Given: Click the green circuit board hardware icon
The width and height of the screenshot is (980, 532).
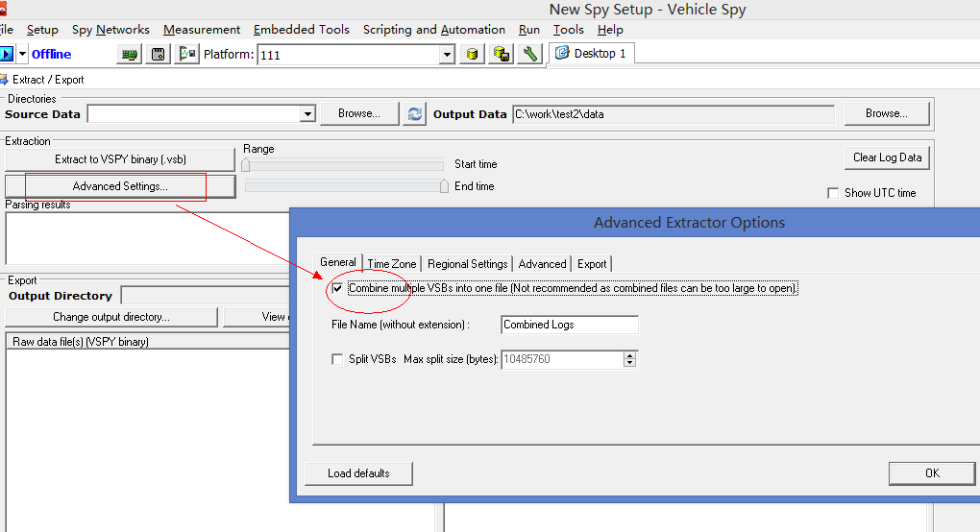Looking at the screenshot, I should 130,55.
